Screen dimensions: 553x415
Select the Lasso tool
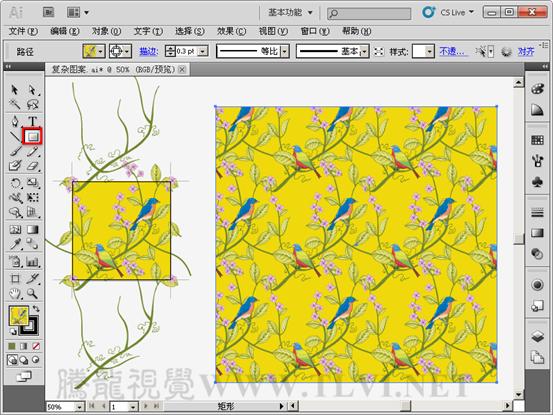32,104
